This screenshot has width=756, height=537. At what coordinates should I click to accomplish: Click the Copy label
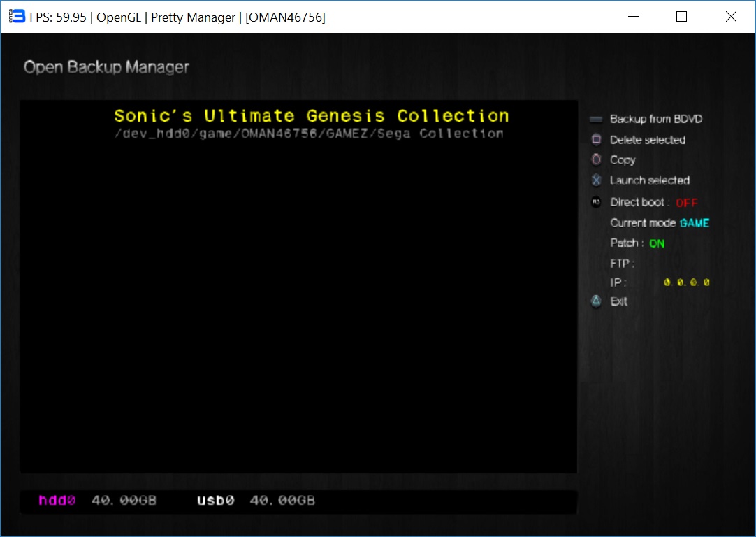(623, 159)
